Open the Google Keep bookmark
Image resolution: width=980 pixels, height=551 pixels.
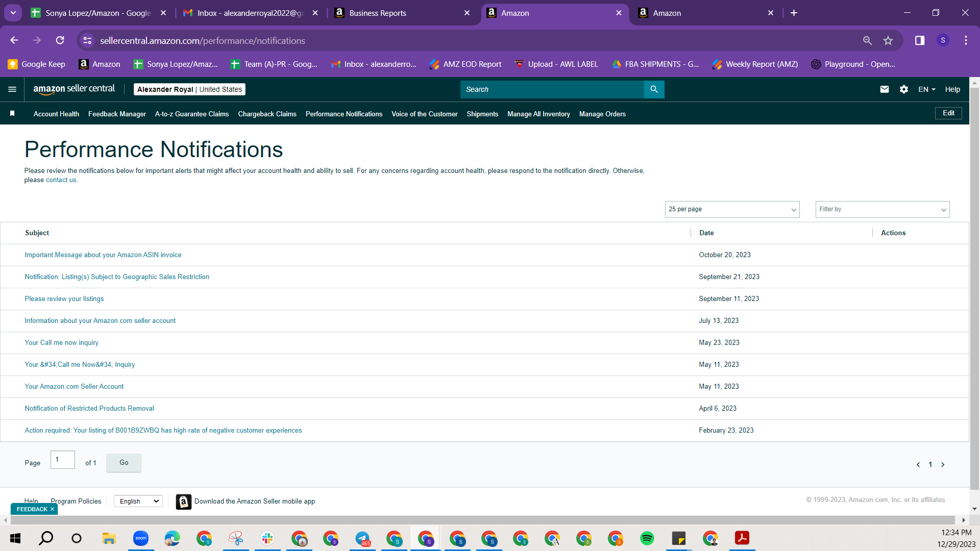(37, 64)
